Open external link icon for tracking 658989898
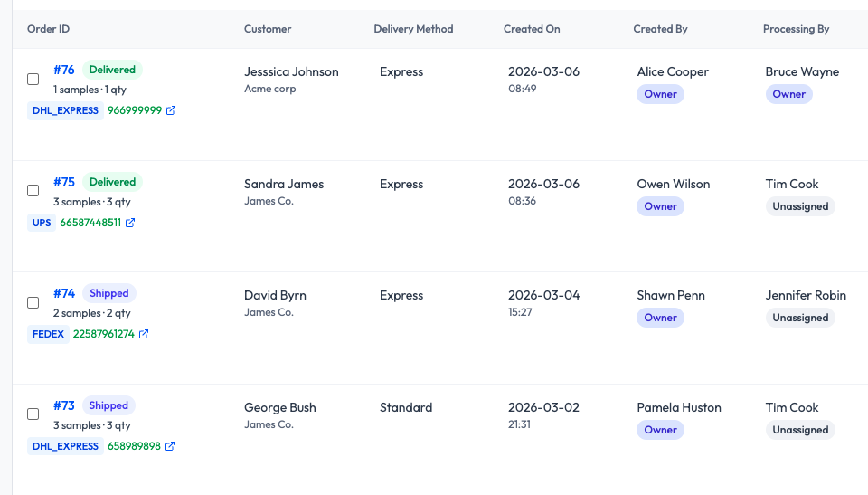The height and width of the screenshot is (495, 868). (170, 446)
